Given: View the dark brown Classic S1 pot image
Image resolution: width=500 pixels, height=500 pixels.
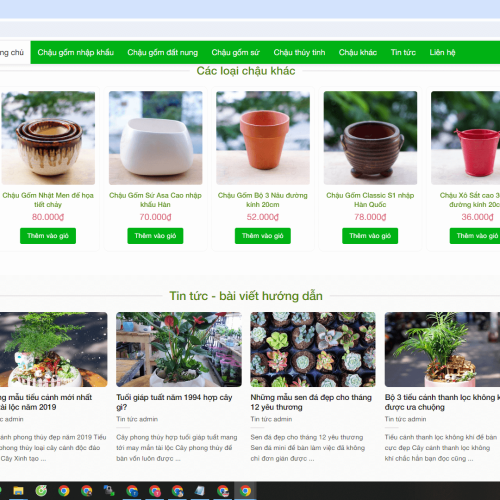Looking at the screenshot, I should [370, 138].
